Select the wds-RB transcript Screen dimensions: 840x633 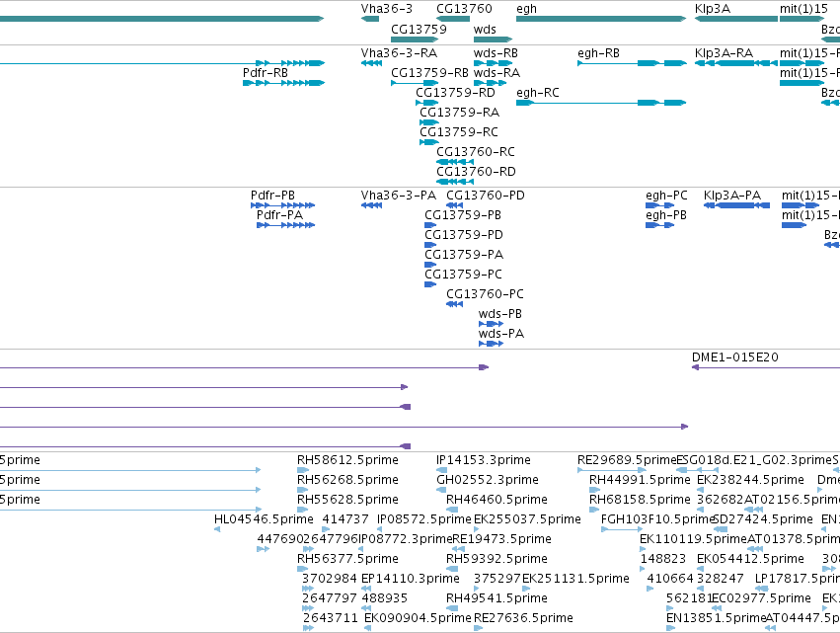click(493, 63)
